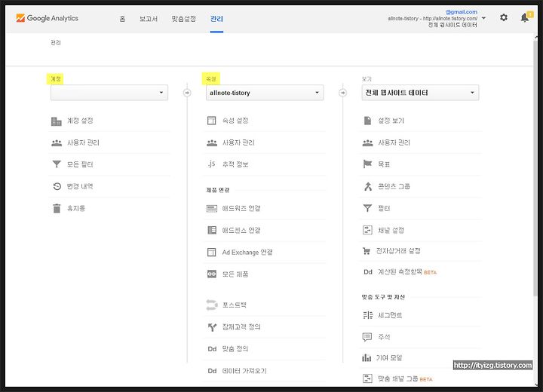This screenshot has width=543, height=392.
Task: Click the 모든 필터 funnel icon
Action: tap(57, 164)
